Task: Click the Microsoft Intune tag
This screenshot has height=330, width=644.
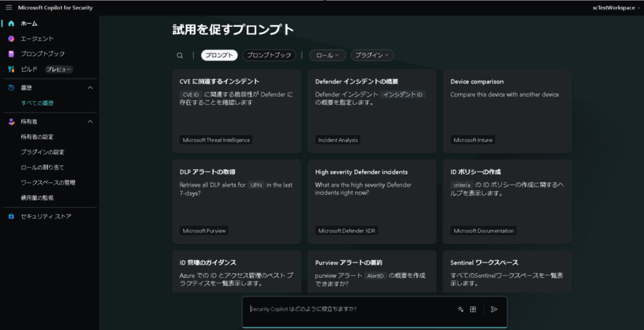Action: click(x=473, y=140)
